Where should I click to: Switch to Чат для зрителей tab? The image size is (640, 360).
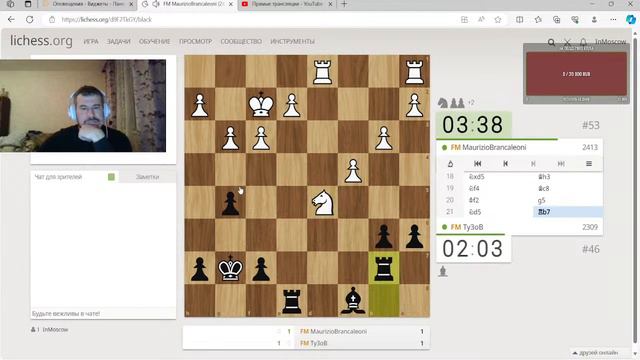58,177
